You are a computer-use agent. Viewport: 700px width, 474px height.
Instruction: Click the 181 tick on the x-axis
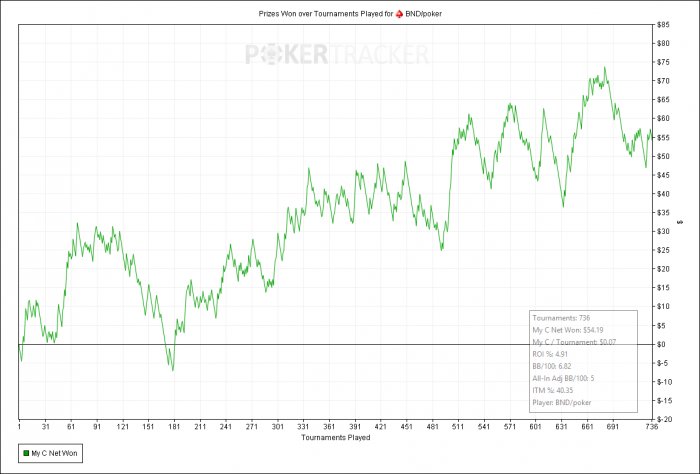(175, 427)
